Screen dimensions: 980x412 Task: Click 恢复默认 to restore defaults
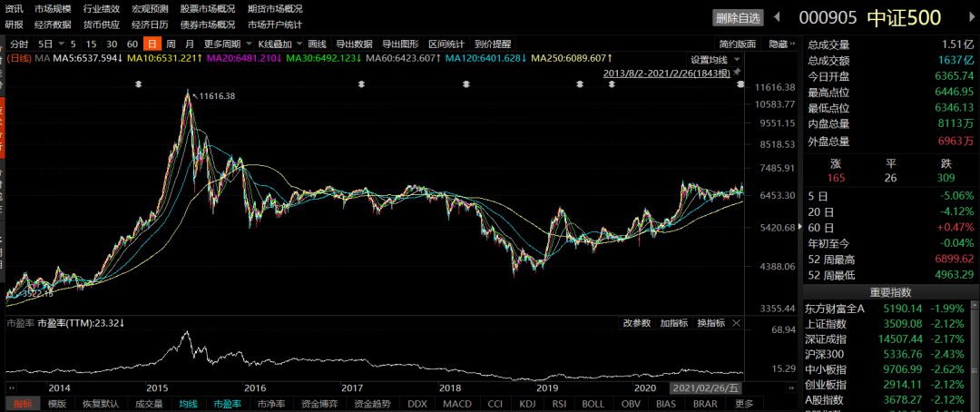tap(101, 404)
